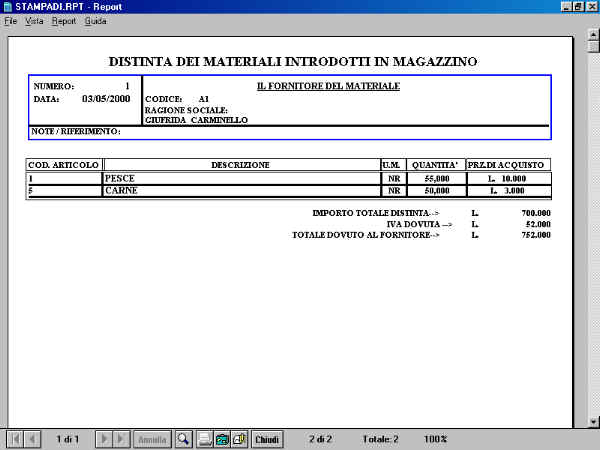
Task: Click the export report icon
Action: click(222, 439)
